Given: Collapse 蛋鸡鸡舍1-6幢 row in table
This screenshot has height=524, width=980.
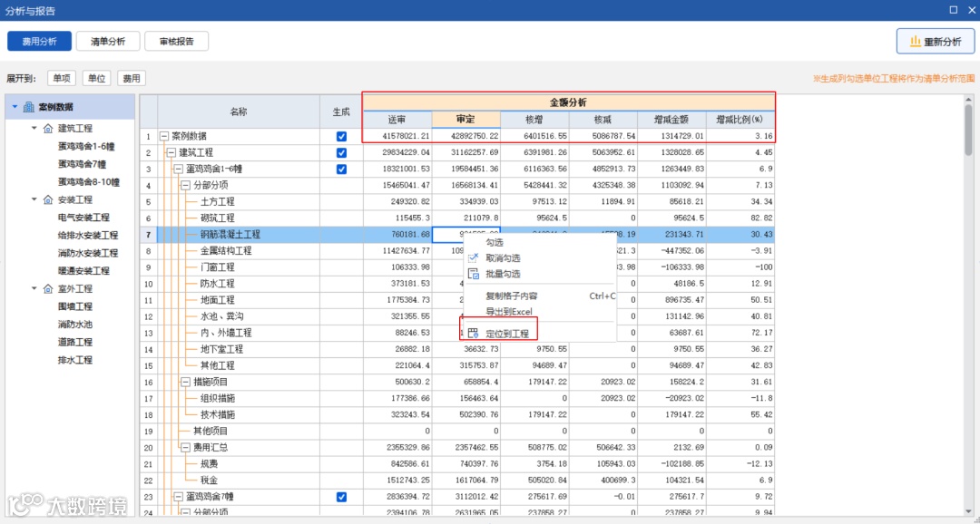Looking at the screenshot, I should (179, 169).
